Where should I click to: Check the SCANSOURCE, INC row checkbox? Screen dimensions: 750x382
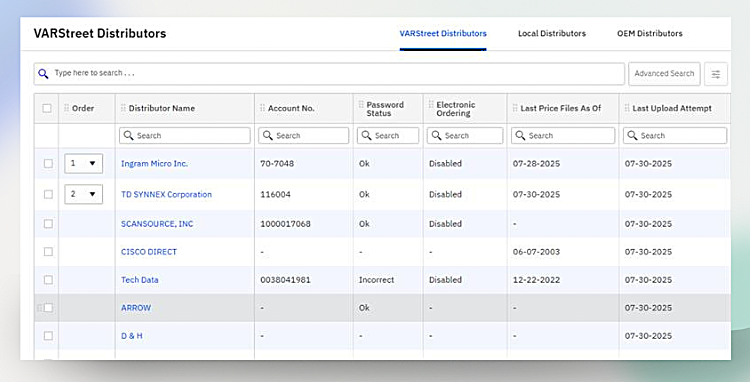[48, 224]
